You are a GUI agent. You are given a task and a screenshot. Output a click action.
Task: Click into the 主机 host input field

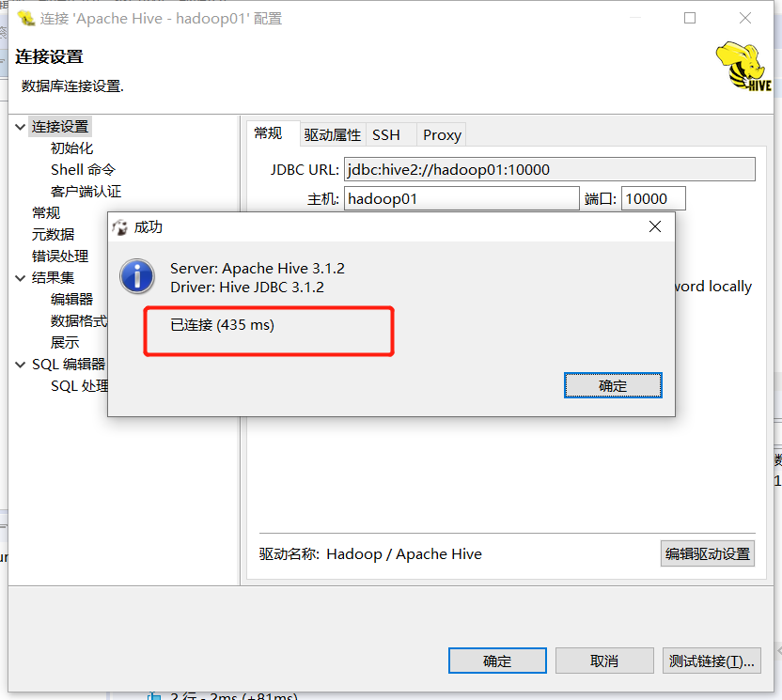[461, 199]
